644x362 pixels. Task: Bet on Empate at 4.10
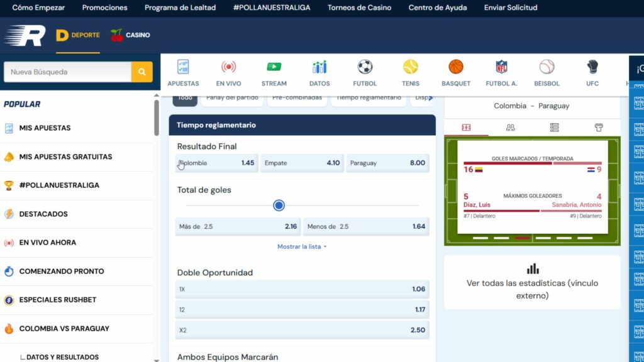[302, 163]
